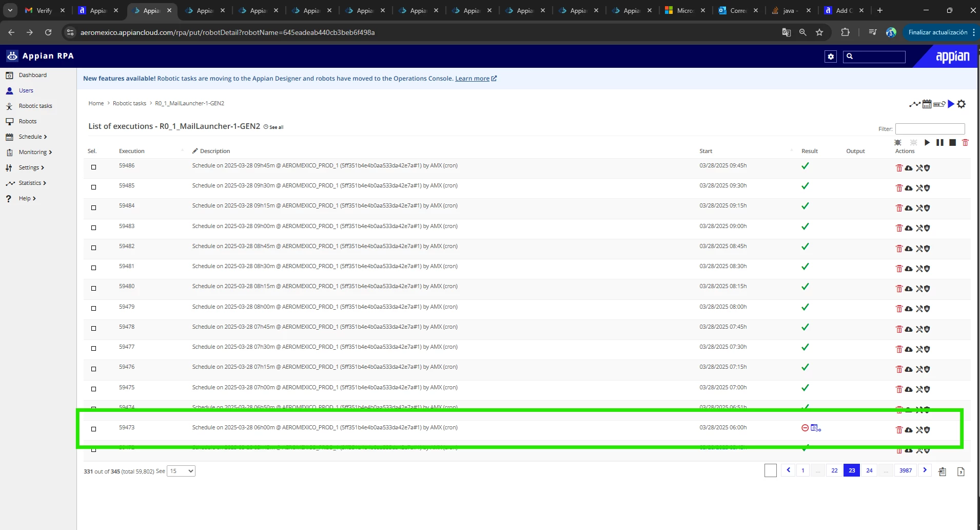
Task: Bookmark this page with the star icon
Action: coord(819,32)
